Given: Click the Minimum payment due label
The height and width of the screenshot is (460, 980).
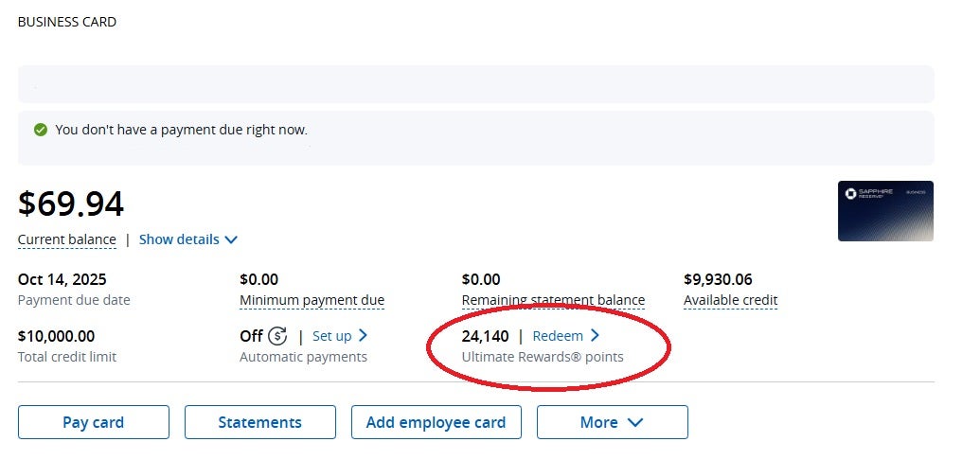Looking at the screenshot, I should (312, 300).
